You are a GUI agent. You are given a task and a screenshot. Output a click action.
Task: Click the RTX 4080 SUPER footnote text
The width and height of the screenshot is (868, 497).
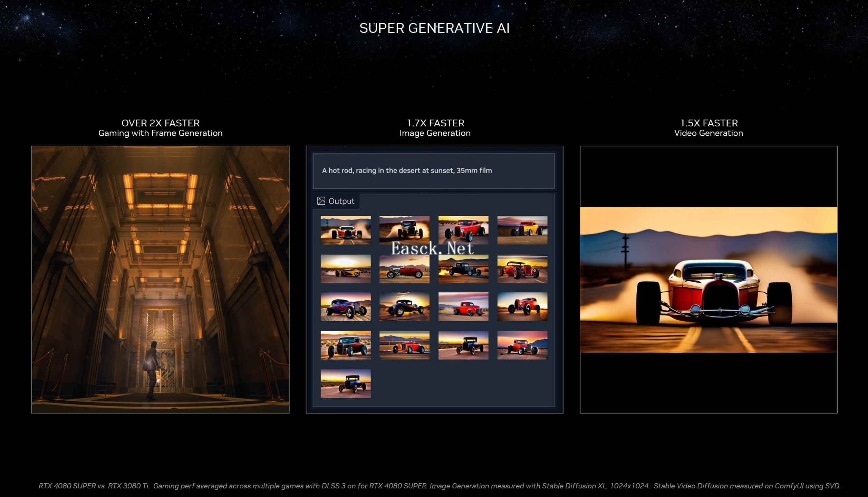(x=439, y=486)
